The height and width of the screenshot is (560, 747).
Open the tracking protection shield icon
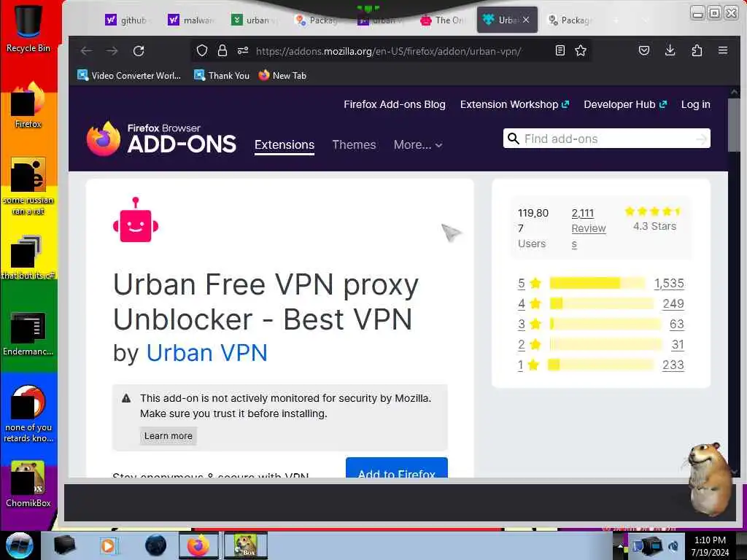pos(202,50)
